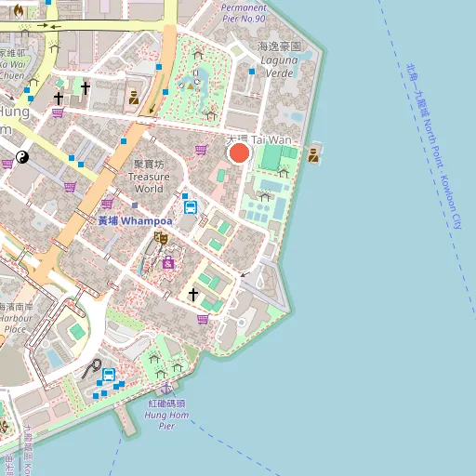Click the fire station flame icon

click(19, 11)
